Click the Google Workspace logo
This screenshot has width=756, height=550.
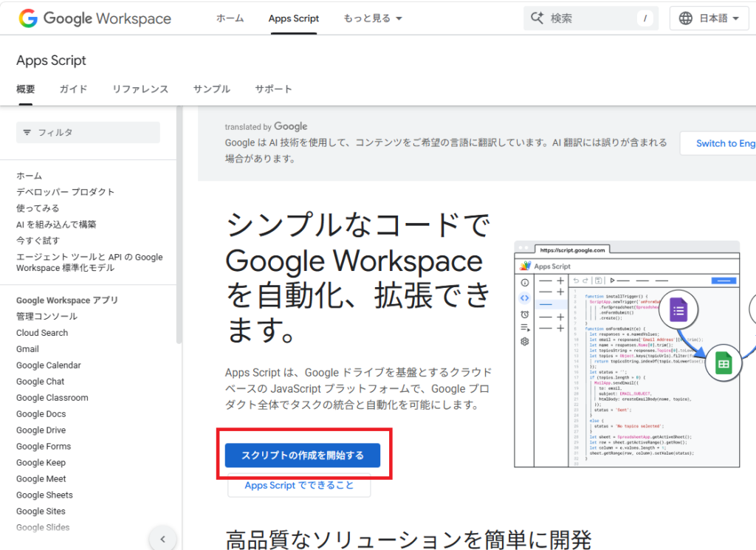94,18
